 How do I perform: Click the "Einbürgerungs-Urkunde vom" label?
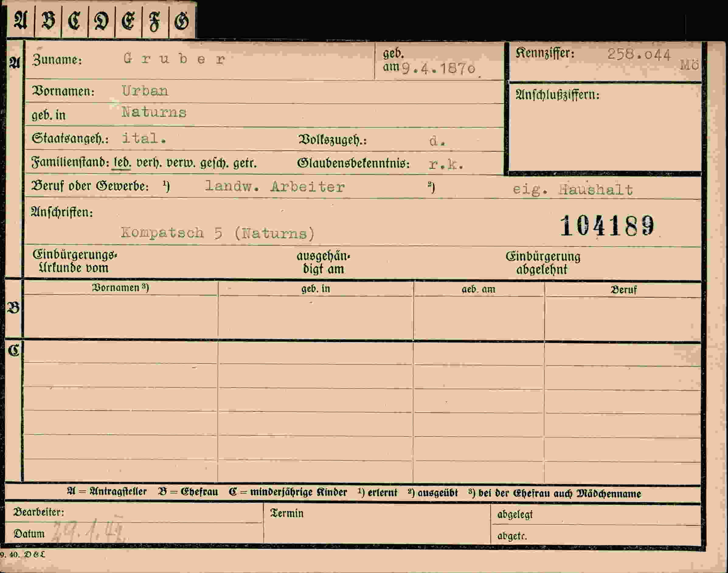[75, 261]
